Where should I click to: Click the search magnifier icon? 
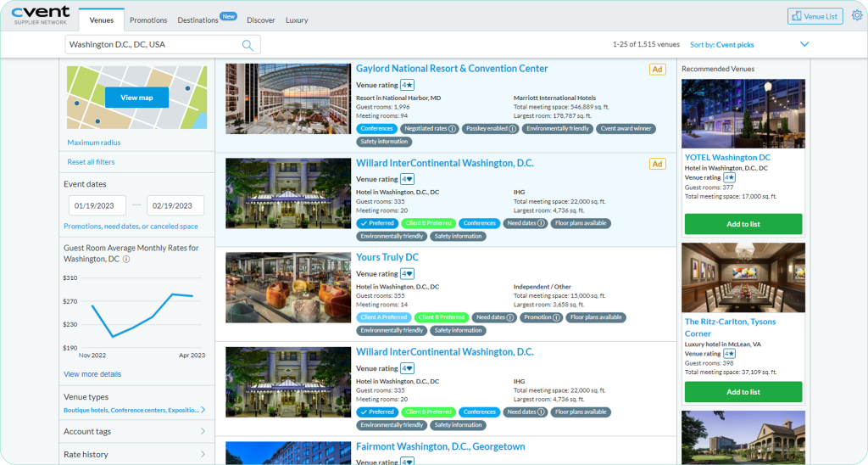pyautogui.click(x=248, y=45)
